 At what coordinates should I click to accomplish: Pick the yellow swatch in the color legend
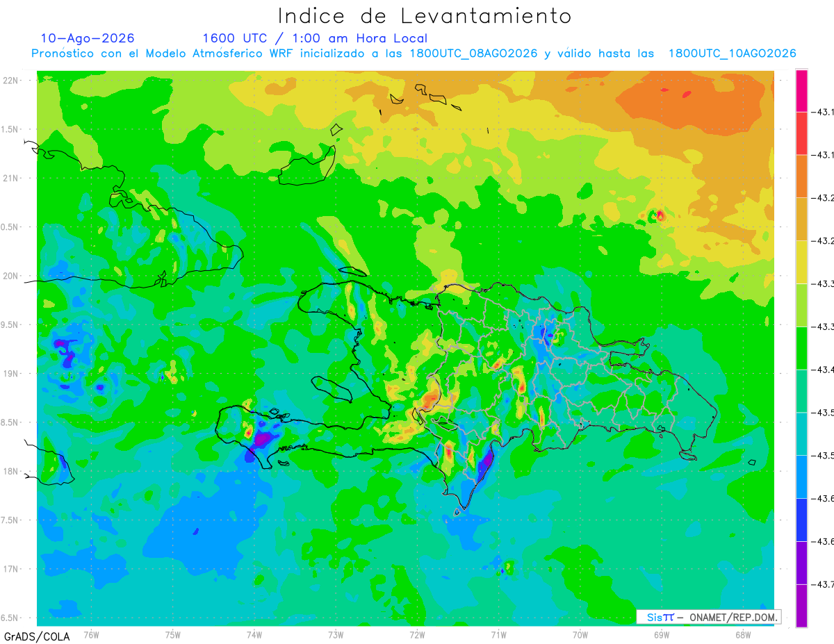point(801,262)
